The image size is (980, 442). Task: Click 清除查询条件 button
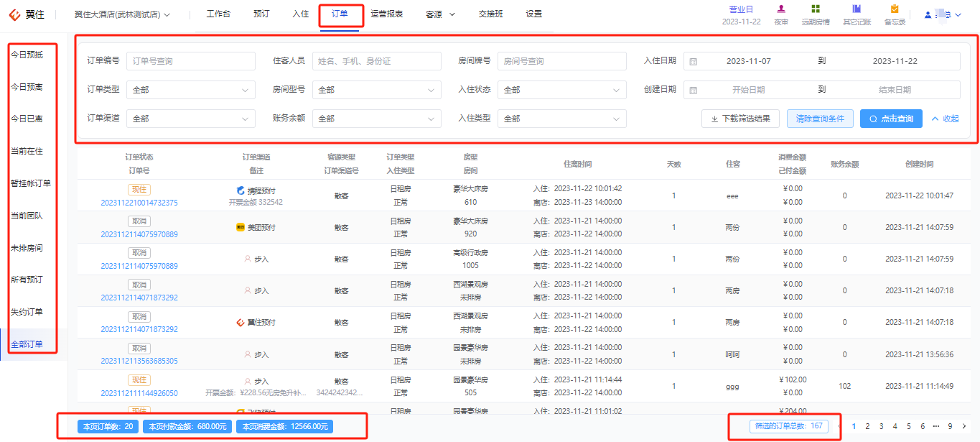820,119
